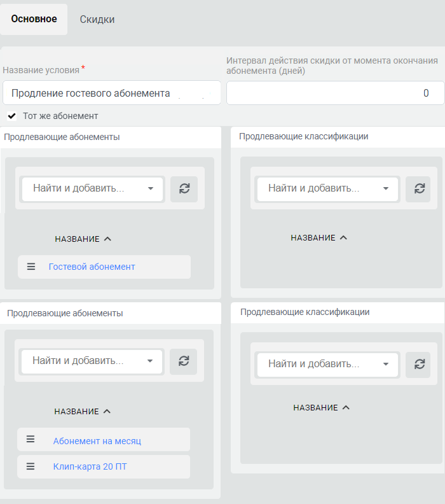Click refresh icon in lower Продлевающие классификации
445x504 pixels.
pyautogui.click(x=420, y=365)
